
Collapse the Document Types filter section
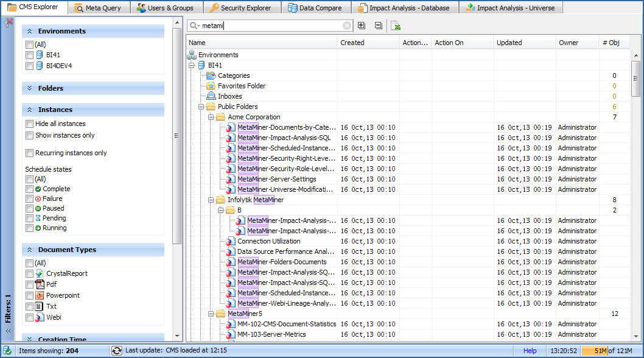click(x=29, y=250)
